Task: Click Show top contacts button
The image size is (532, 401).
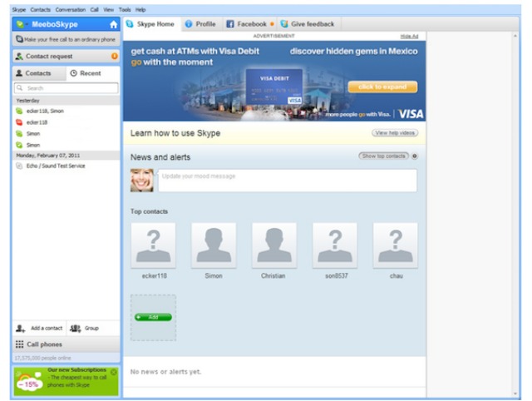Action: click(384, 156)
